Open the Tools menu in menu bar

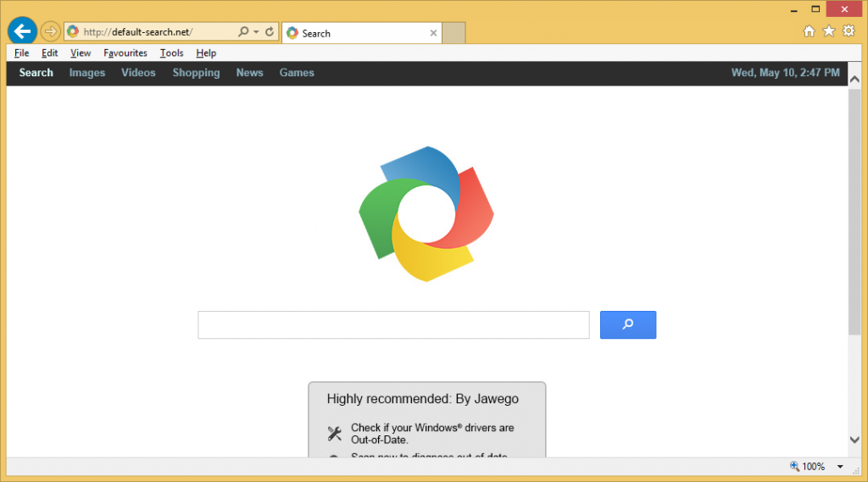point(171,53)
